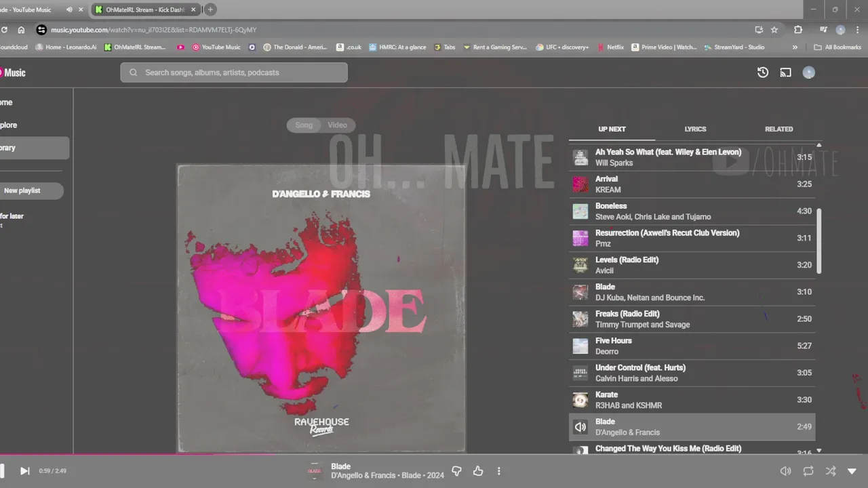Open the All Bookmarks folder

click(837, 47)
